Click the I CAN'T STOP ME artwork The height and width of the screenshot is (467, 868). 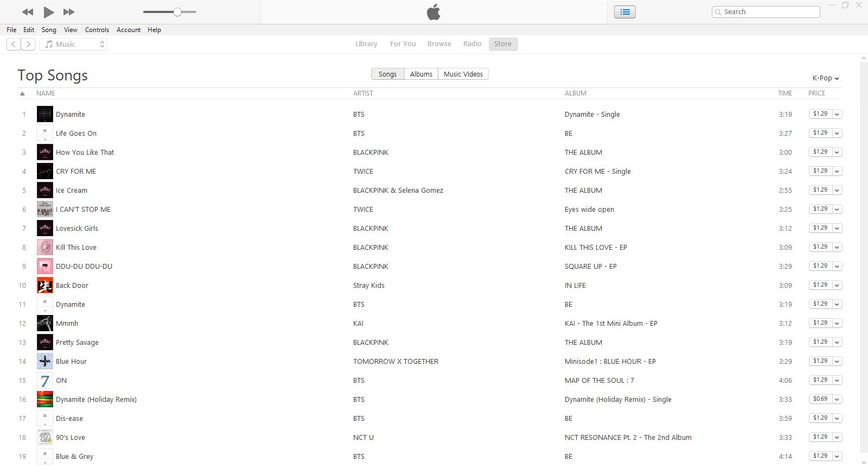(x=44, y=209)
